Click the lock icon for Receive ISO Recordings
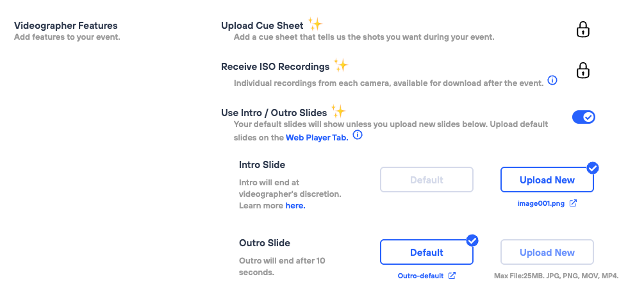Image resolution: width=644 pixels, height=302 pixels. tap(582, 70)
